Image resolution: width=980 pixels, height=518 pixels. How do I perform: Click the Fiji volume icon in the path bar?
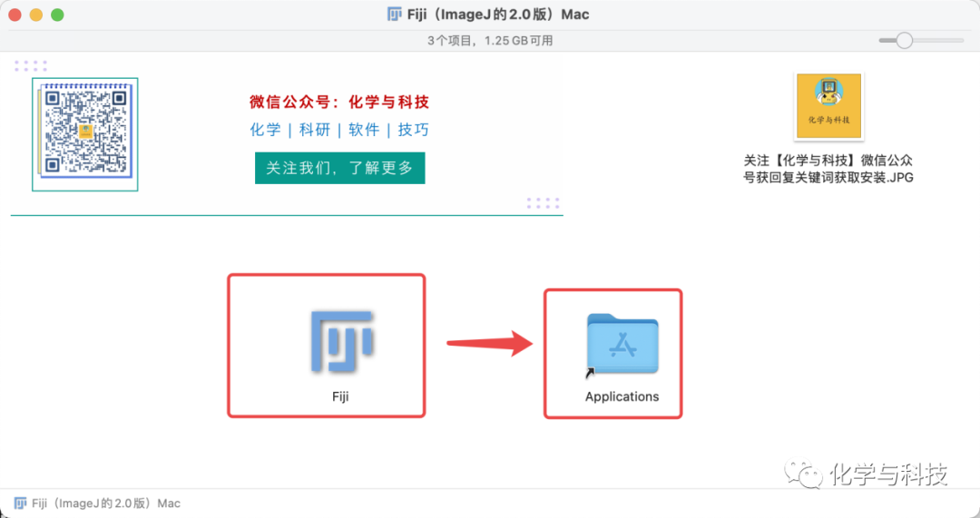coord(21,503)
